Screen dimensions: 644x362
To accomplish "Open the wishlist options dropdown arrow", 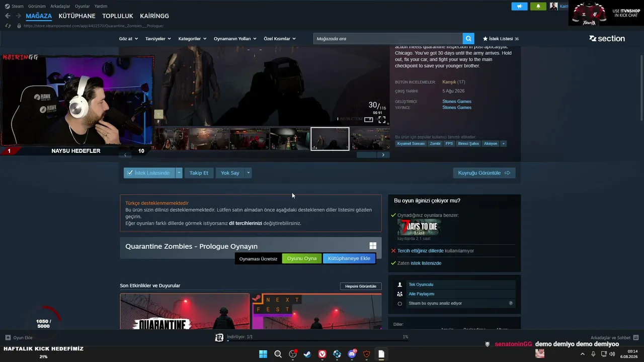I will click(179, 173).
